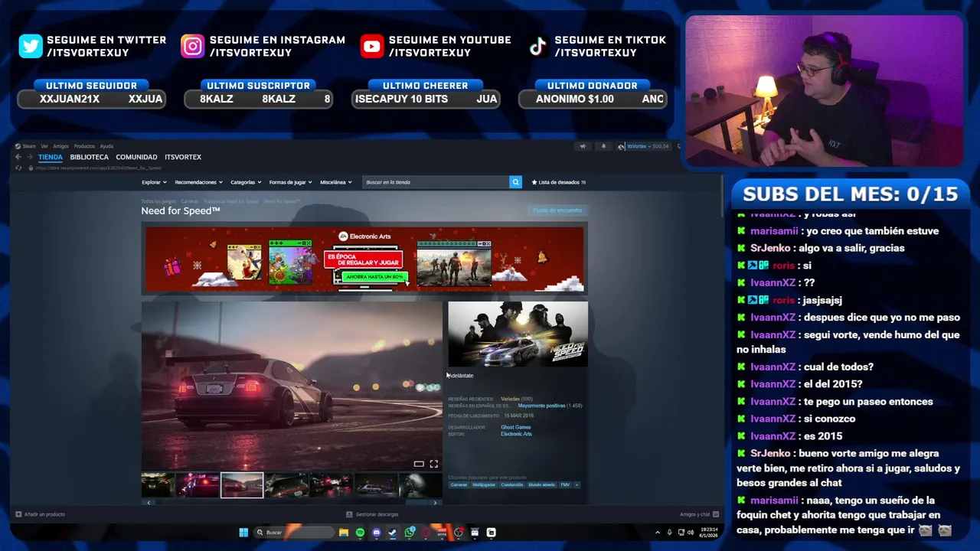Image resolution: width=980 pixels, height=551 pixels.
Task: Go forward with the Steam forward arrow
Action: click(30, 157)
